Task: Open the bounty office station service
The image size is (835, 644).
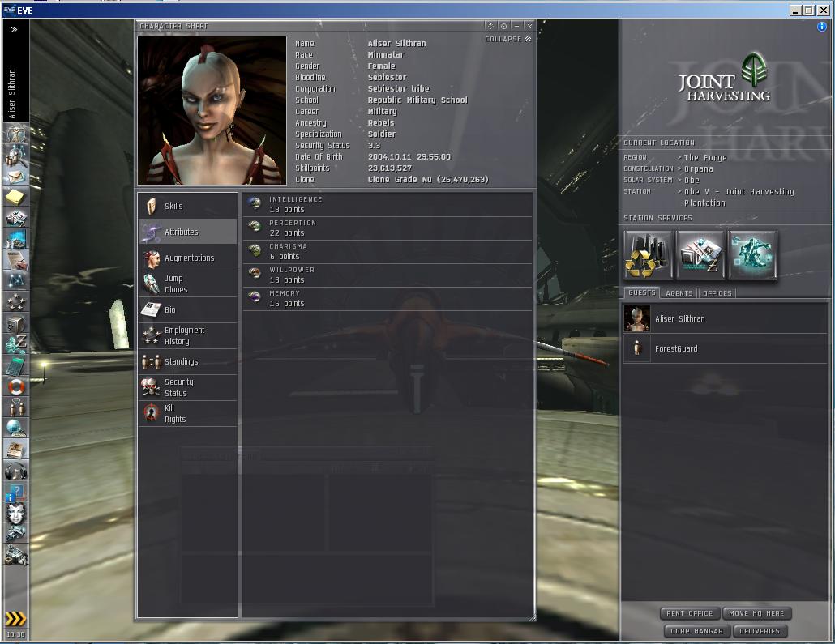Action: [x=700, y=254]
